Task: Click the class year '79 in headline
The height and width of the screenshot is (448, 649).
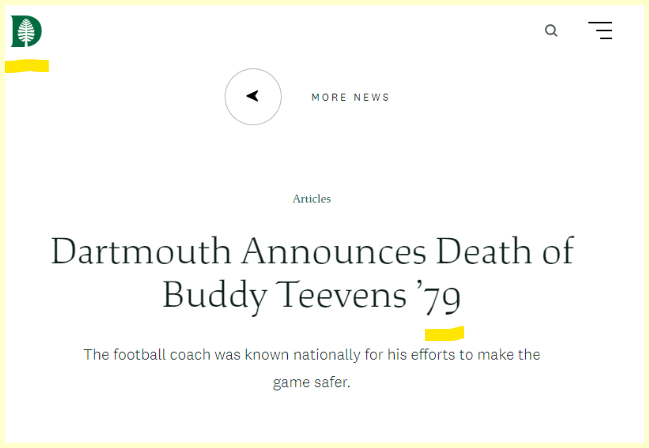Action: tap(440, 295)
